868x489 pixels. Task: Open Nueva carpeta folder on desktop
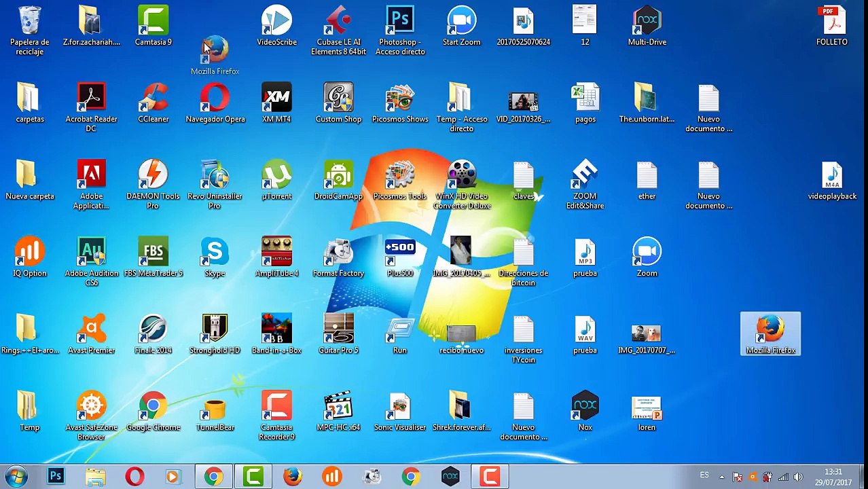click(29, 180)
